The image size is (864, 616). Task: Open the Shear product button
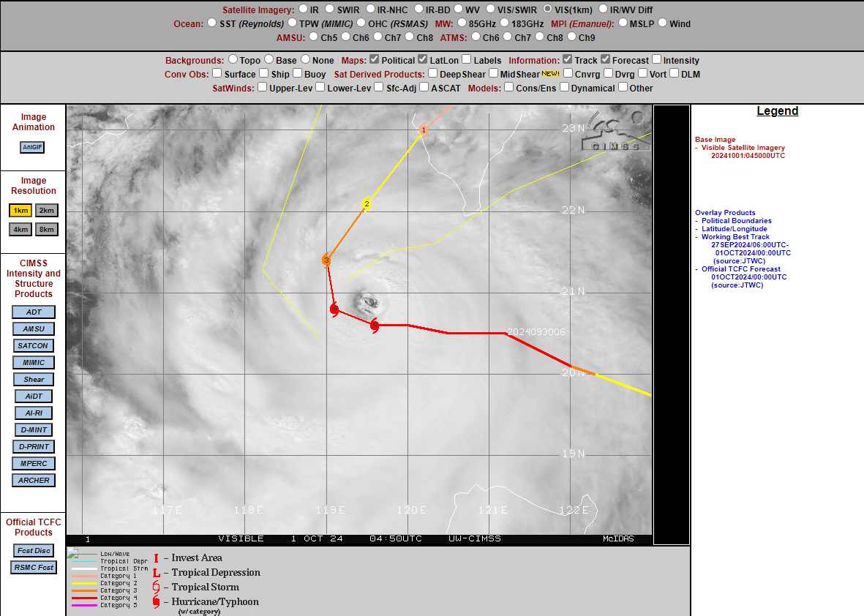point(34,379)
